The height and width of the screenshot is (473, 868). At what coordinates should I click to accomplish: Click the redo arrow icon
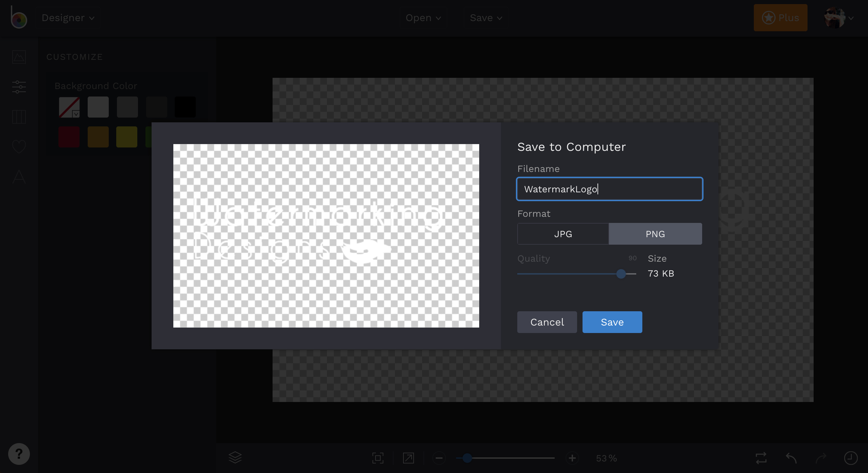coord(821,458)
